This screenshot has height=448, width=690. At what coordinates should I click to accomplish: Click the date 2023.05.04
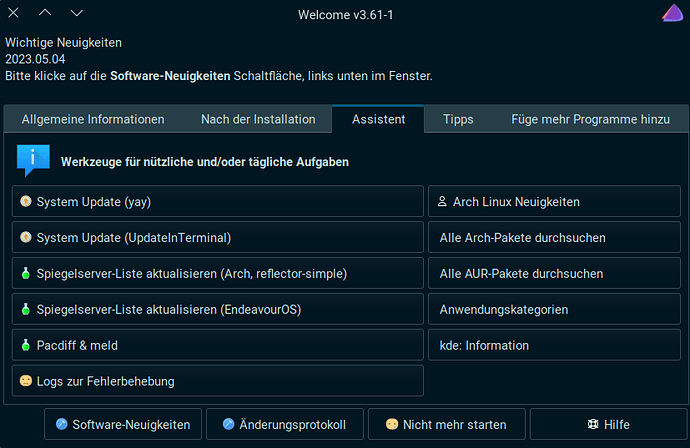35,59
